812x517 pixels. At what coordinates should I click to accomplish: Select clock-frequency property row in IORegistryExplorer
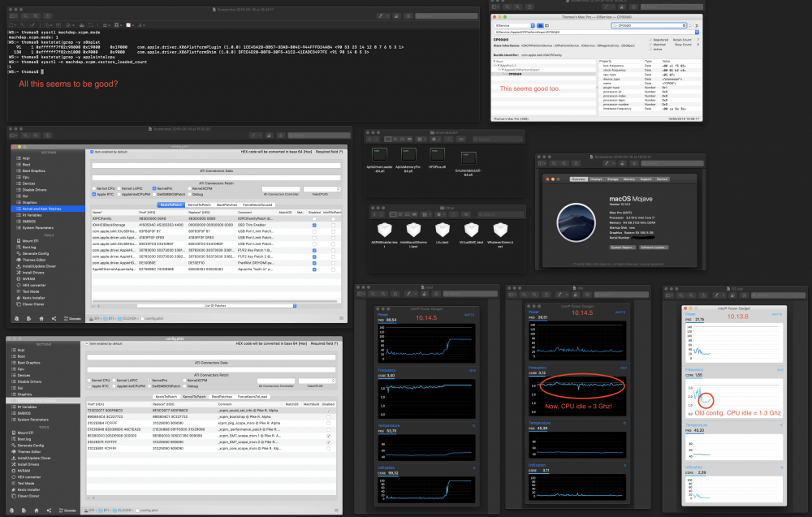[650, 71]
